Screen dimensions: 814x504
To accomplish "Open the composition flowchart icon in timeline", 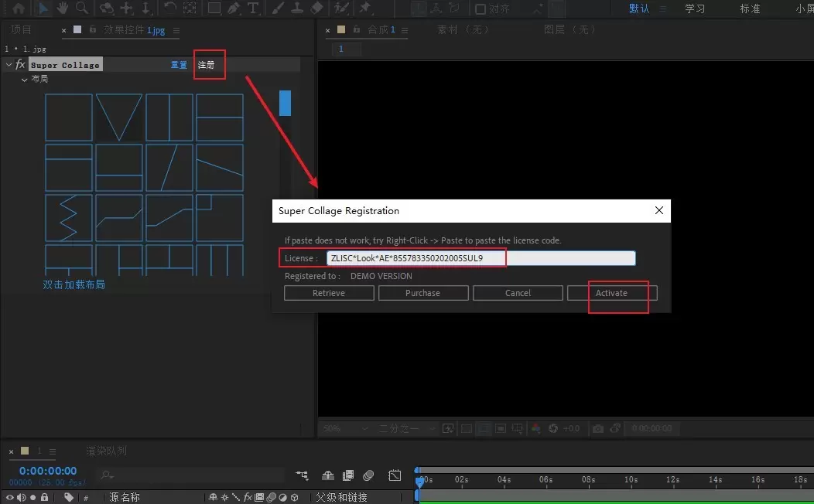I will pos(302,475).
